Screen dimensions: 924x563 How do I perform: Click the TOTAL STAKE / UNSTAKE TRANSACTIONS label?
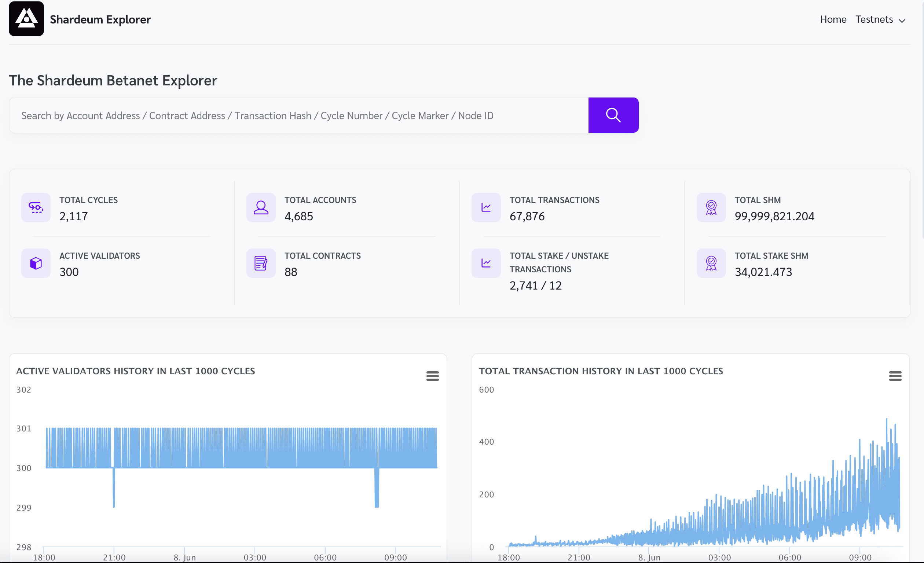pos(559,262)
